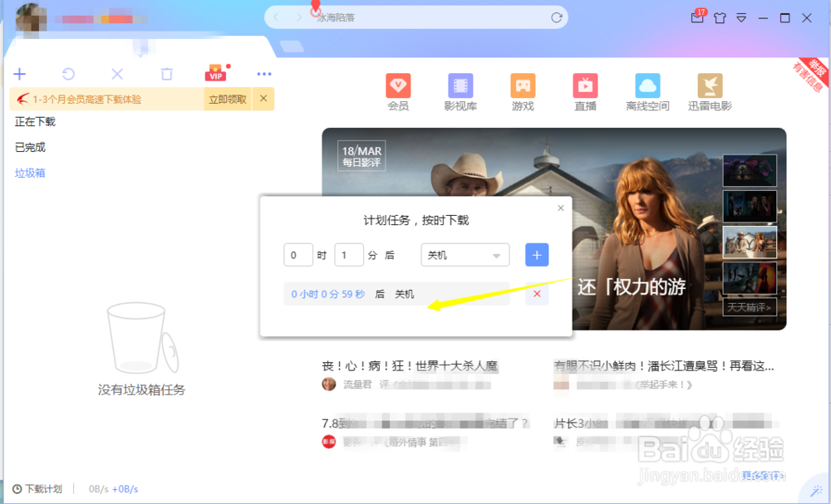
Task: Open the 垃圾箱 trash section
Action: tap(29, 172)
